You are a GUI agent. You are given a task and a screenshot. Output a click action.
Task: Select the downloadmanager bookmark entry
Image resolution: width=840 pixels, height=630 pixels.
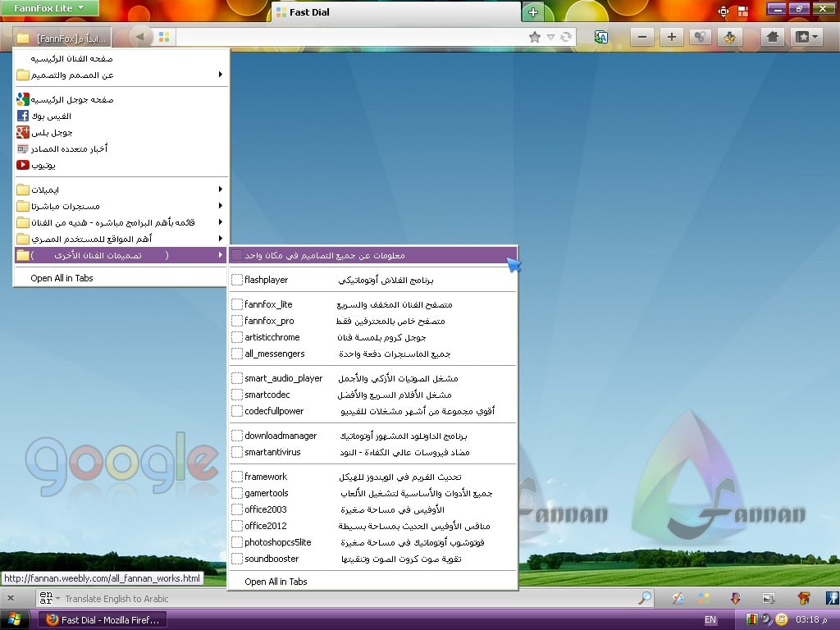(x=373, y=436)
